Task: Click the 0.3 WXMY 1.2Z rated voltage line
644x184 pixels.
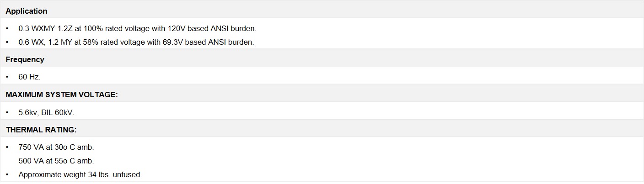Action: click(x=137, y=28)
